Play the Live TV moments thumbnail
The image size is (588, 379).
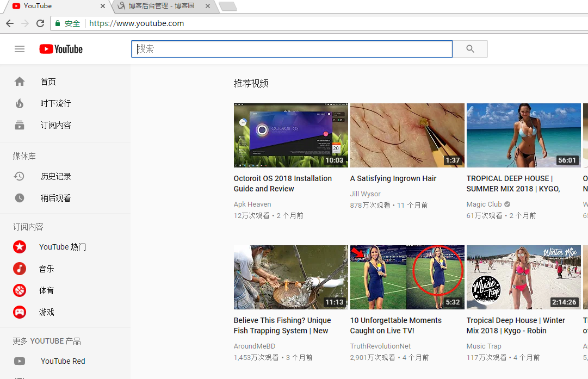click(407, 277)
